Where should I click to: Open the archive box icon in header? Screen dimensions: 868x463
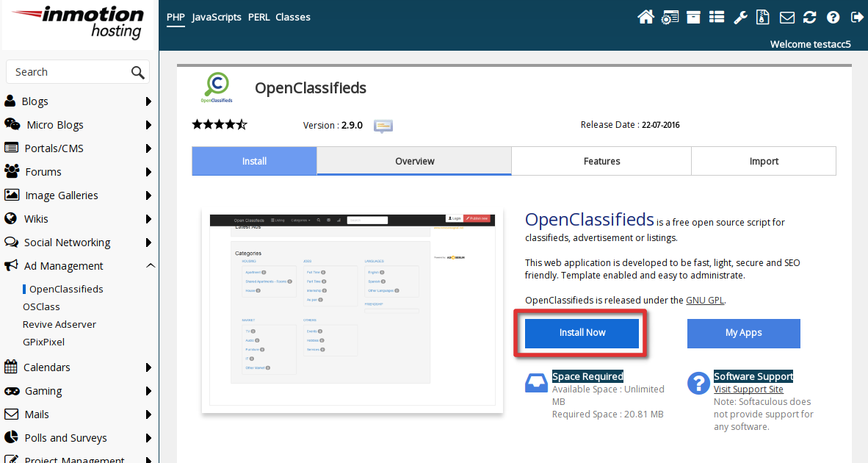(693, 17)
